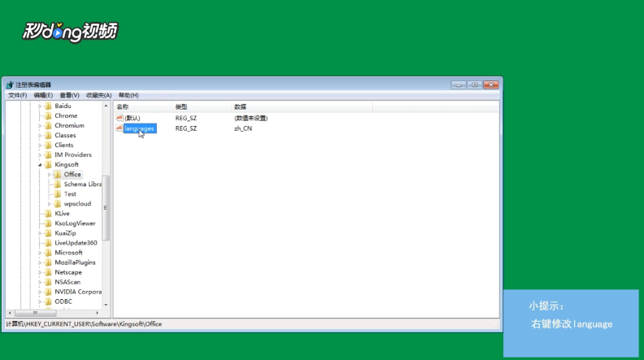Select the MozillaPlugins key
The image size is (644, 360).
75,262
